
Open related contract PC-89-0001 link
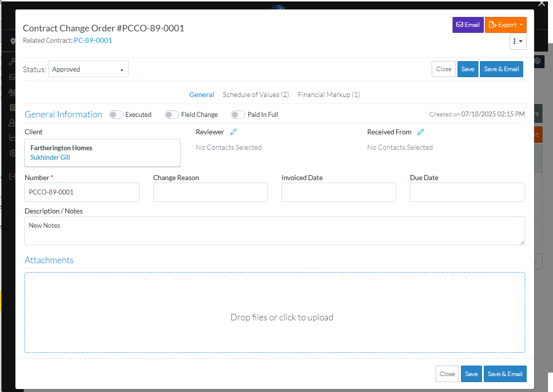(93, 41)
